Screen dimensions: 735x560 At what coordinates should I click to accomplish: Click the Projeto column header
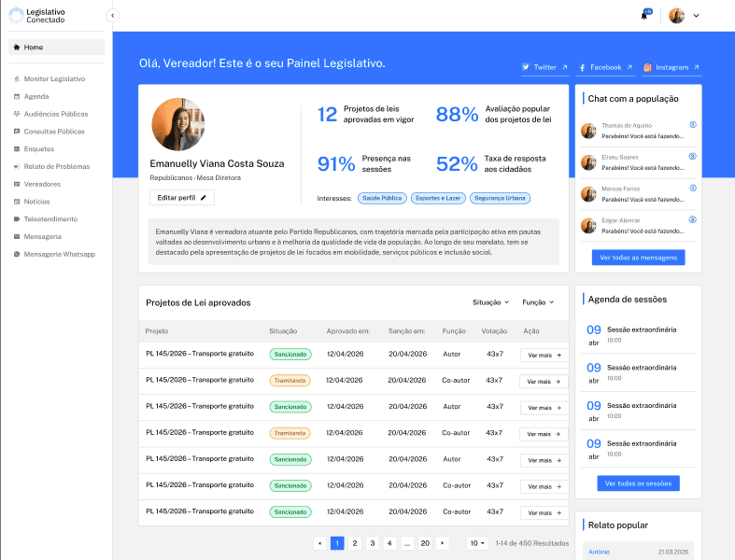[157, 330]
